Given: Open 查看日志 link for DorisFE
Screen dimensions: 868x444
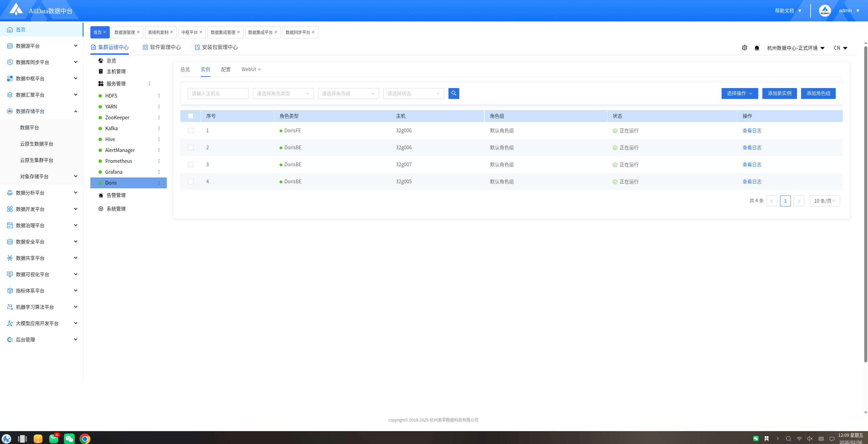Looking at the screenshot, I should tap(752, 131).
